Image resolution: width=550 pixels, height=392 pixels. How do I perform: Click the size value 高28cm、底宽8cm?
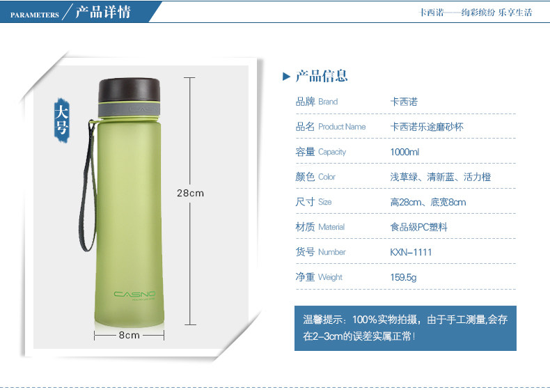click(x=428, y=202)
